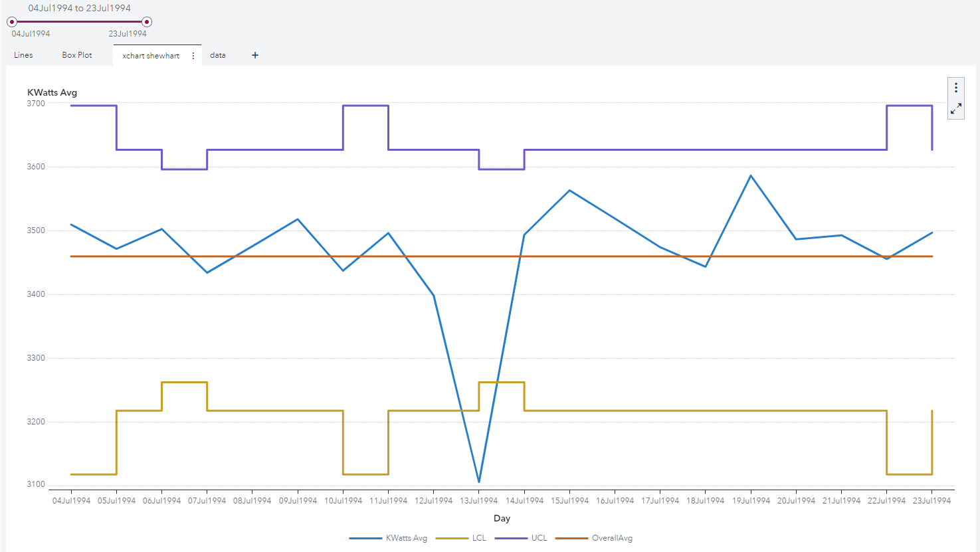Image resolution: width=980 pixels, height=552 pixels.
Task: Click the end date slider handle
Action: click(x=147, y=22)
